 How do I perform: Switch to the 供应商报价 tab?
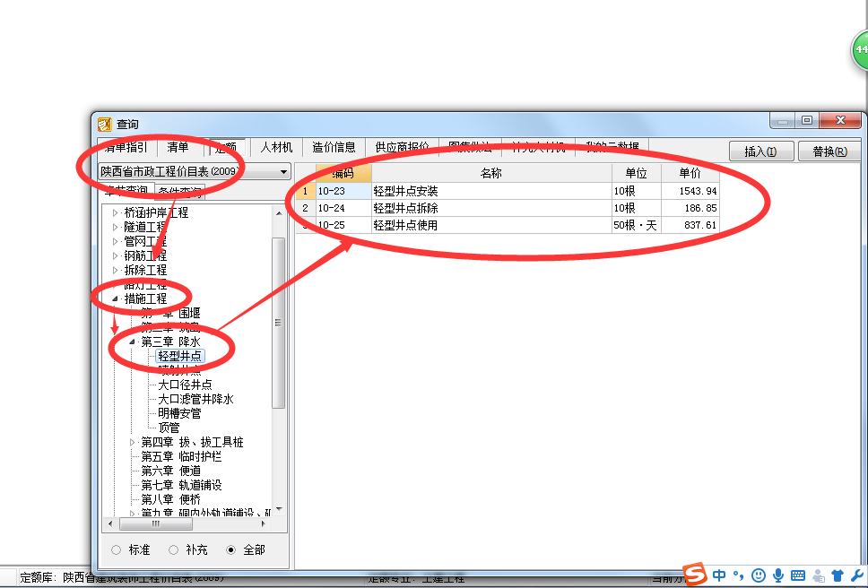(403, 147)
